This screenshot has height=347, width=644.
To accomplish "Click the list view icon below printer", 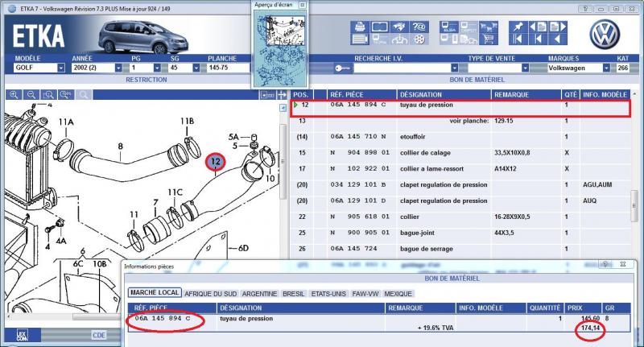I will click(360, 39).
